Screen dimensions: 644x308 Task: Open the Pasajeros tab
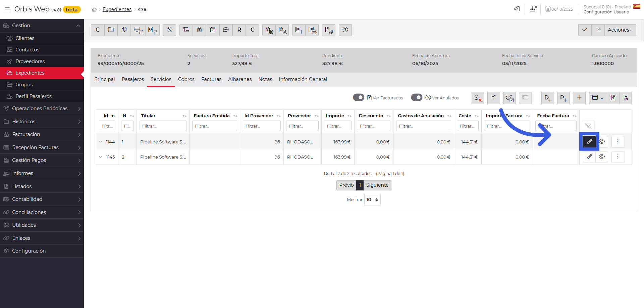133,79
